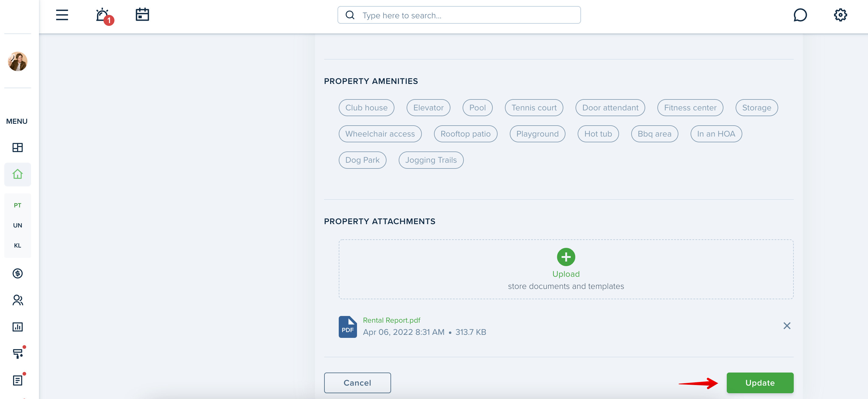Toggle the Rooftop patio amenity
868x399 pixels.
[465, 134]
